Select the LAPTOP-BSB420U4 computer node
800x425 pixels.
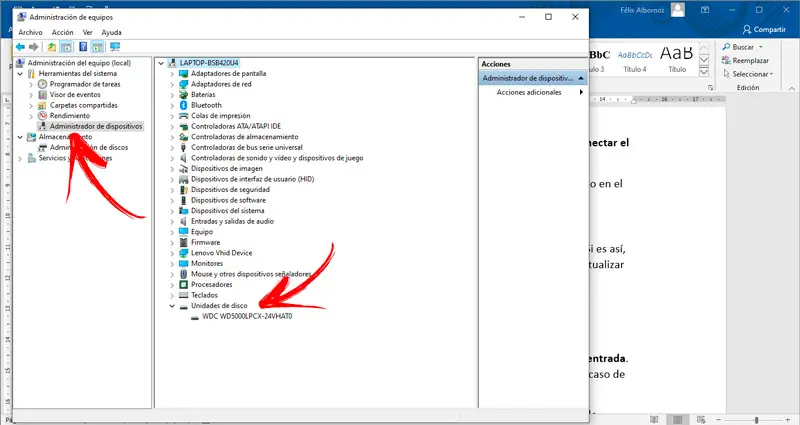[x=209, y=63]
